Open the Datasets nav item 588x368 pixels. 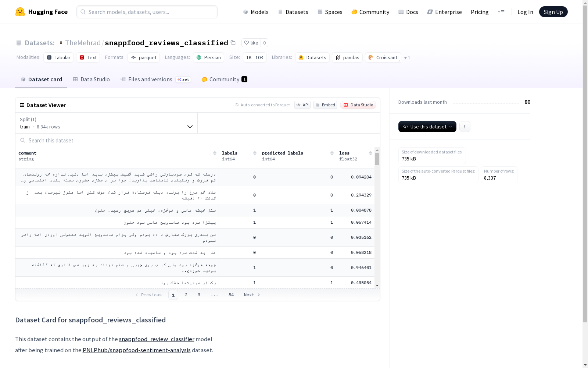293,12
